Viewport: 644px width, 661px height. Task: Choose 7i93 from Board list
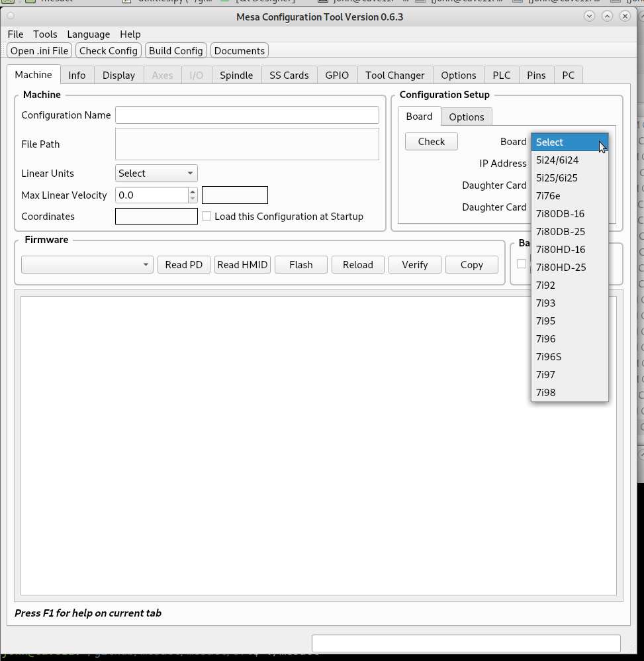[x=569, y=303]
